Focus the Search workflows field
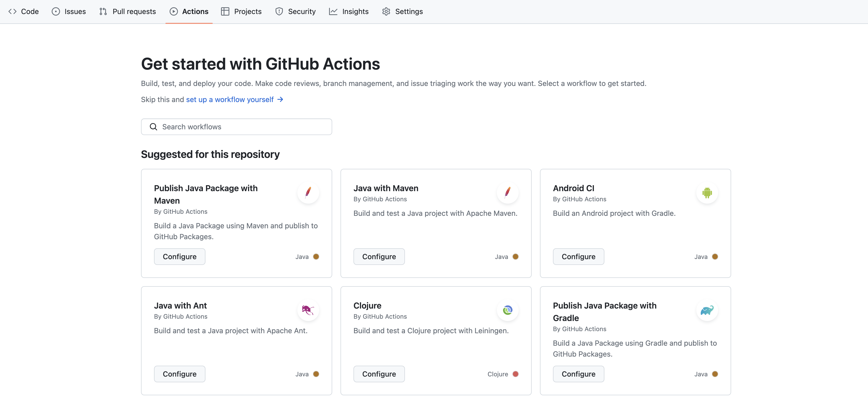The image size is (868, 401). tap(237, 127)
